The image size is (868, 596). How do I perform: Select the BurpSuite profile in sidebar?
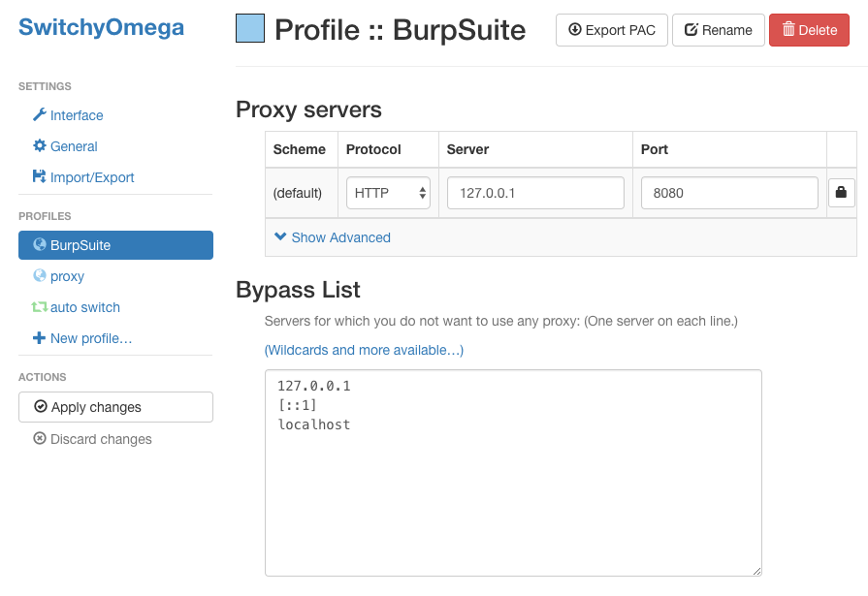point(115,245)
